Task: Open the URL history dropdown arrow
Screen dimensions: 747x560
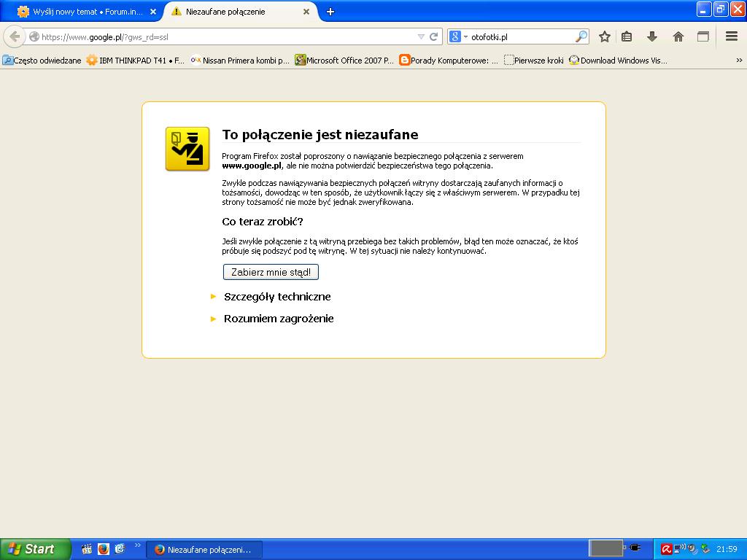Action: click(421, 36)
